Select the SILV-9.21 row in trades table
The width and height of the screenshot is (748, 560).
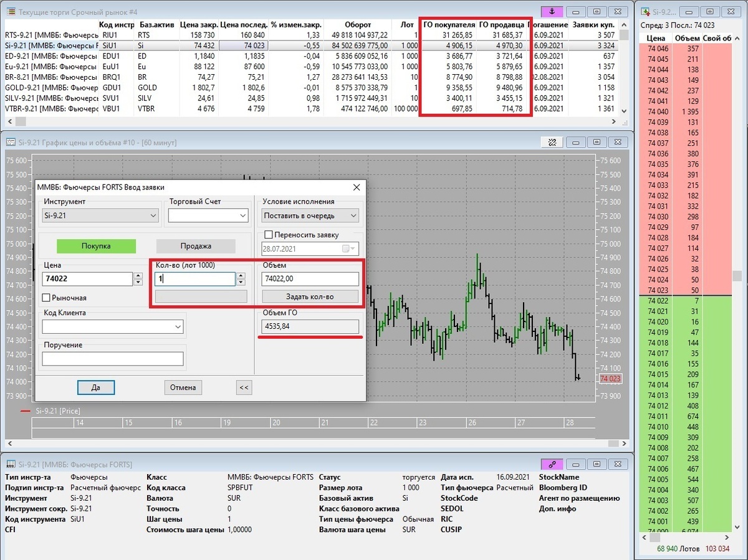(x=310, y=98)
